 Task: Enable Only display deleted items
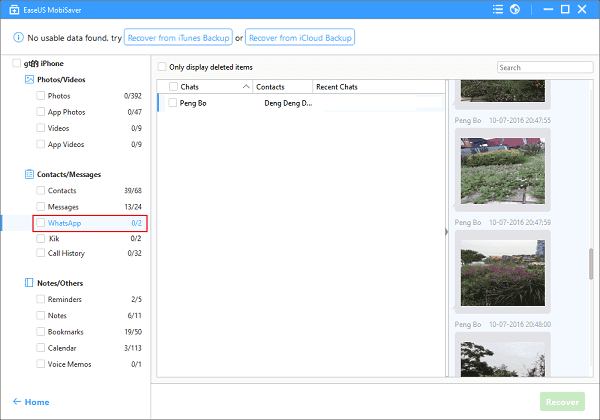point(162,67)
